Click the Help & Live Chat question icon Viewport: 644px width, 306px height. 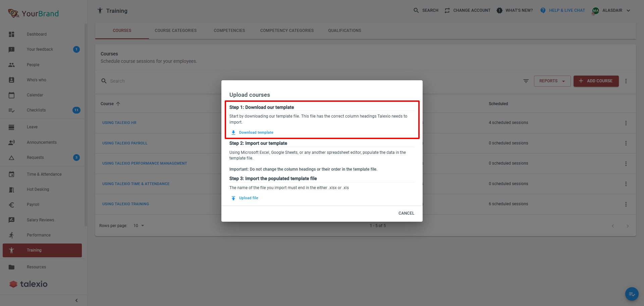point(543,10)
